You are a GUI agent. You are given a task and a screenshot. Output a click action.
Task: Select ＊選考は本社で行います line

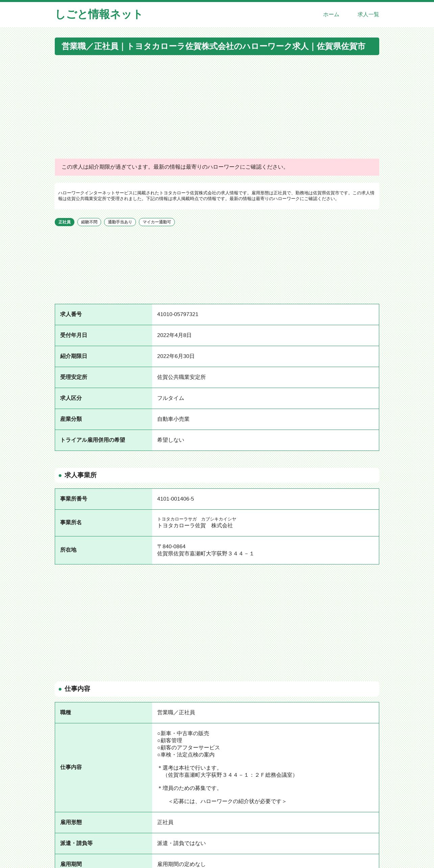[x=190, y=768]
